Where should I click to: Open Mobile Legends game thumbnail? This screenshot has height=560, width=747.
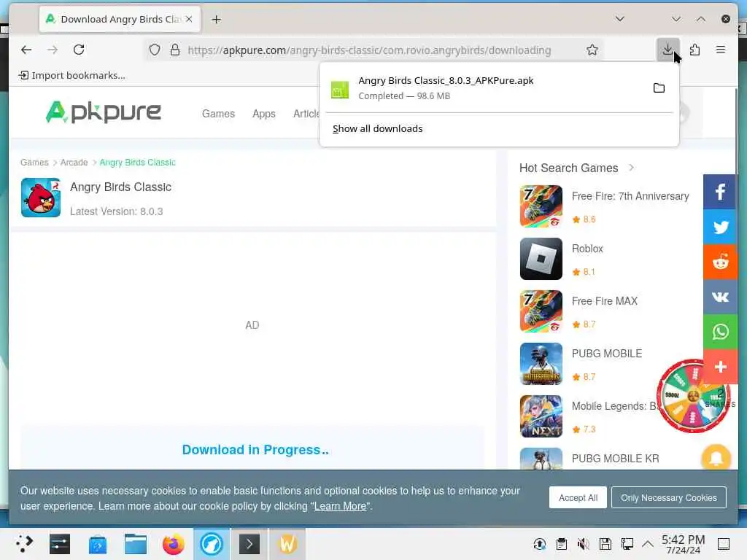541,416
